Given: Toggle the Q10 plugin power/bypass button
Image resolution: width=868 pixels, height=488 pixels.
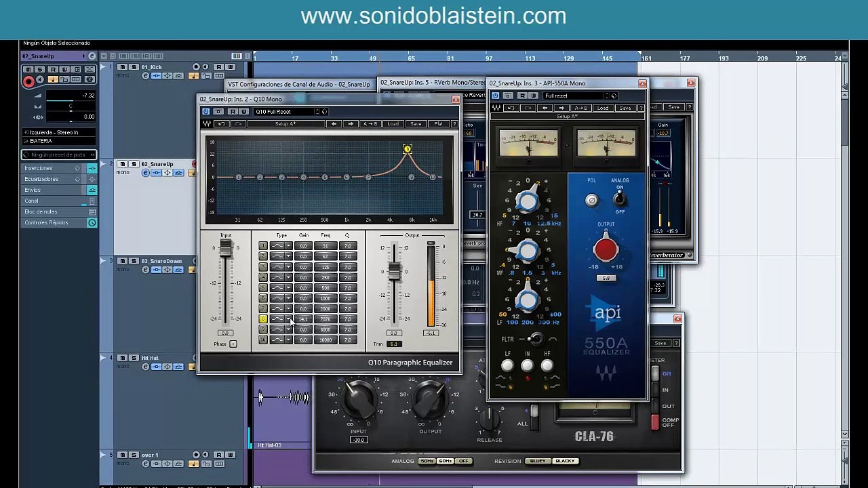Looking at the screenshot, I should point(206,111).
